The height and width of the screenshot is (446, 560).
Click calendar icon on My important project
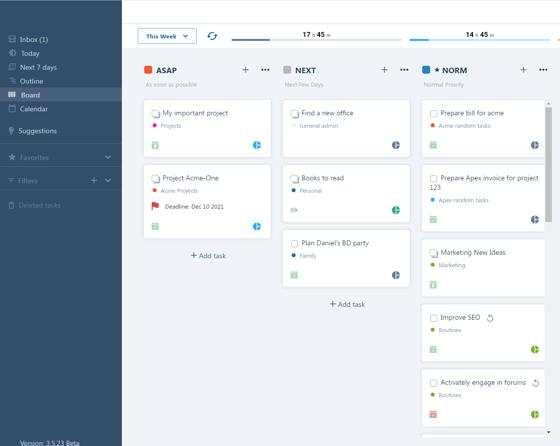[155, 145]
